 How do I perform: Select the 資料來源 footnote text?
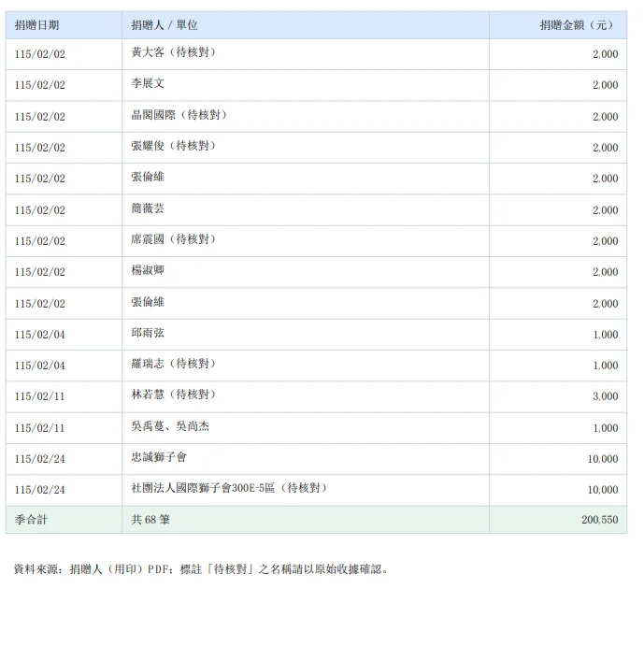tap(201, 569)
